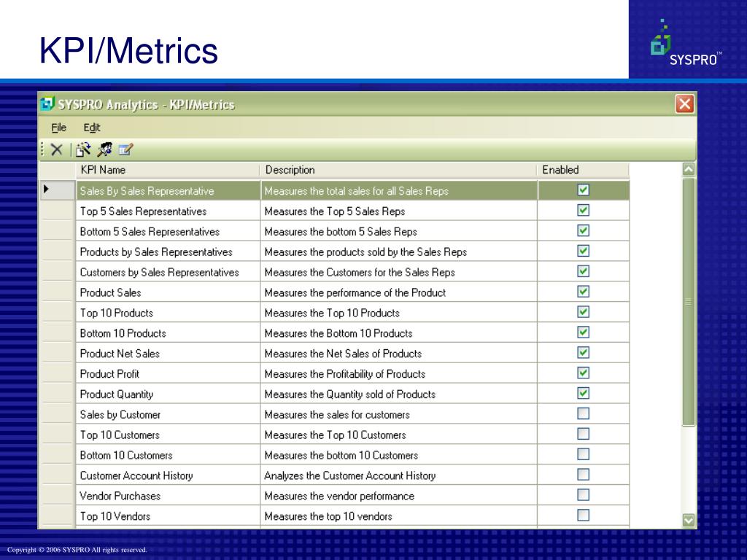Click the Description column header

point(399,170)
